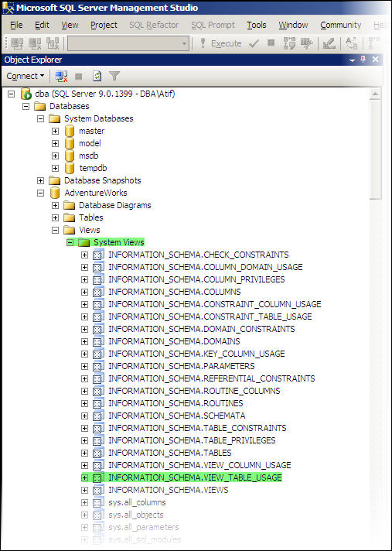Open the database selection combo box
The height and width of the screenshot is (551, 392).
point(128,43)
